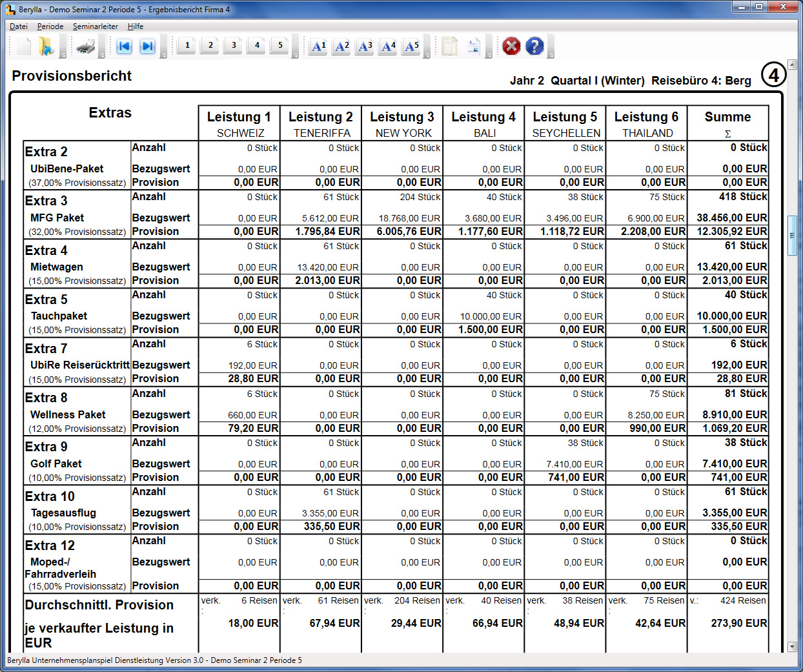Open the Periode menu

pos(50,26)
